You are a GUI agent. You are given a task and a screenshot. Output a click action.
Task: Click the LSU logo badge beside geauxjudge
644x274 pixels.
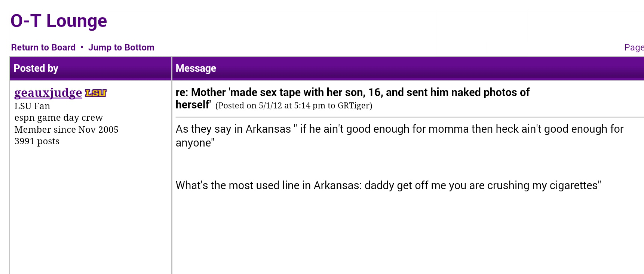(x=96, y=93)
